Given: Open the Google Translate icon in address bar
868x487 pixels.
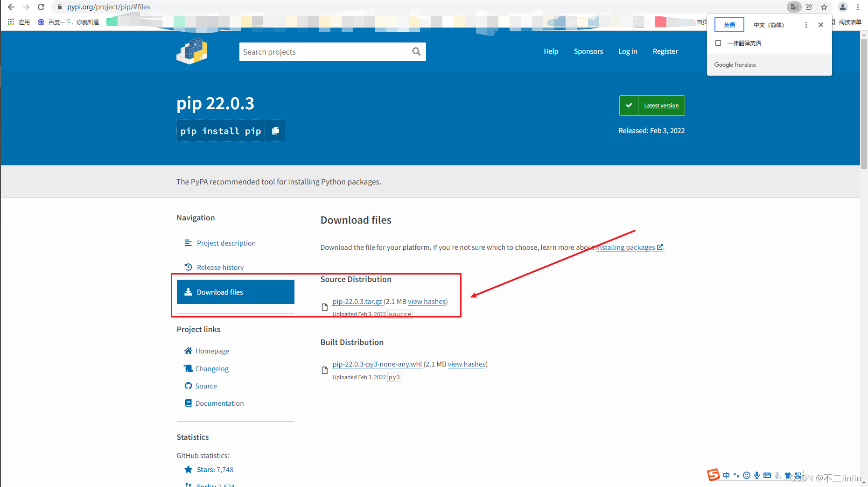Looking at the screenshot, I should (794, 7).
